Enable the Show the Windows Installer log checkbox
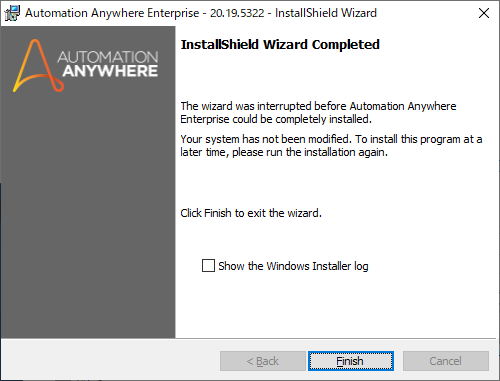The width and height of the screenshot is (500, 381). 208,266
